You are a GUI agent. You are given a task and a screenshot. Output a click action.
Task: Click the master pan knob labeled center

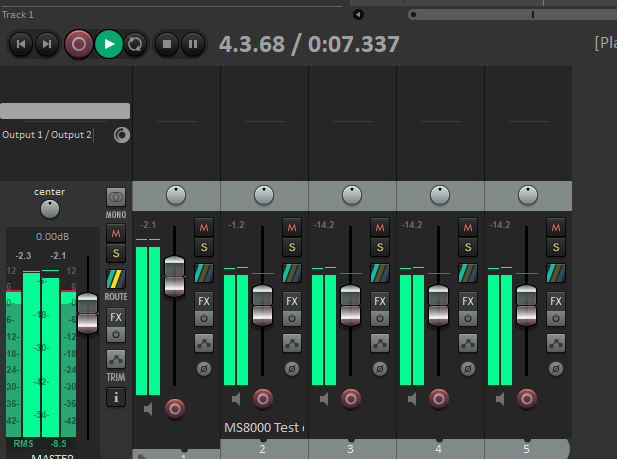[x=49, y=209]
